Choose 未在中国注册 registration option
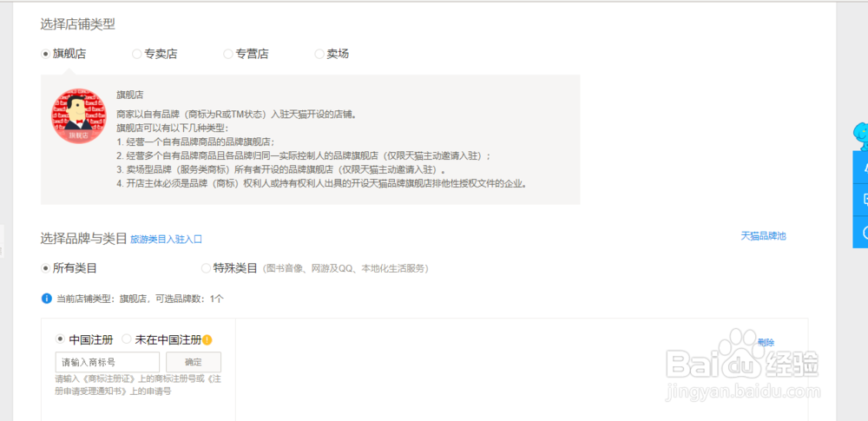This screenshot has width=868, height=421. click(126, 339)
